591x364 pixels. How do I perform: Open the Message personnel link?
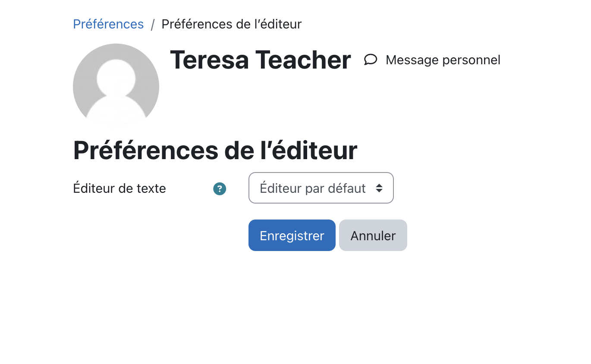[x=432, y=60]
